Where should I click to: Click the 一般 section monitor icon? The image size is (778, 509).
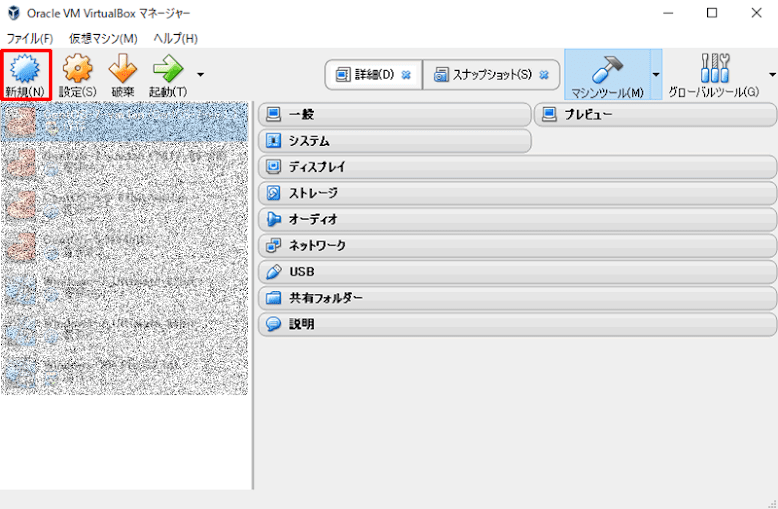click(x=273, y=115)
